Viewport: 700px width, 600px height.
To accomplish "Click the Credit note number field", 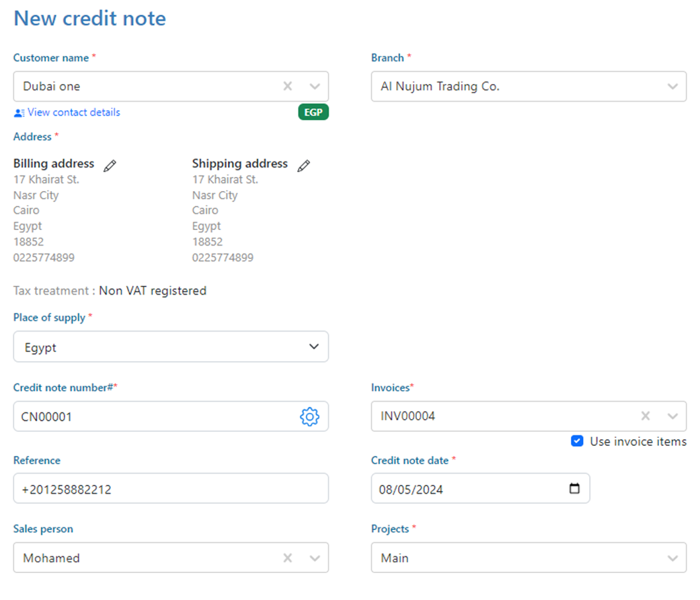I will click(x=155, y=417).
